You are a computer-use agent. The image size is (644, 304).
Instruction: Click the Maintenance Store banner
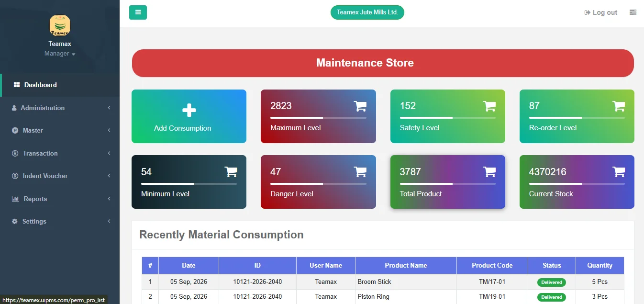click(383, 63)
